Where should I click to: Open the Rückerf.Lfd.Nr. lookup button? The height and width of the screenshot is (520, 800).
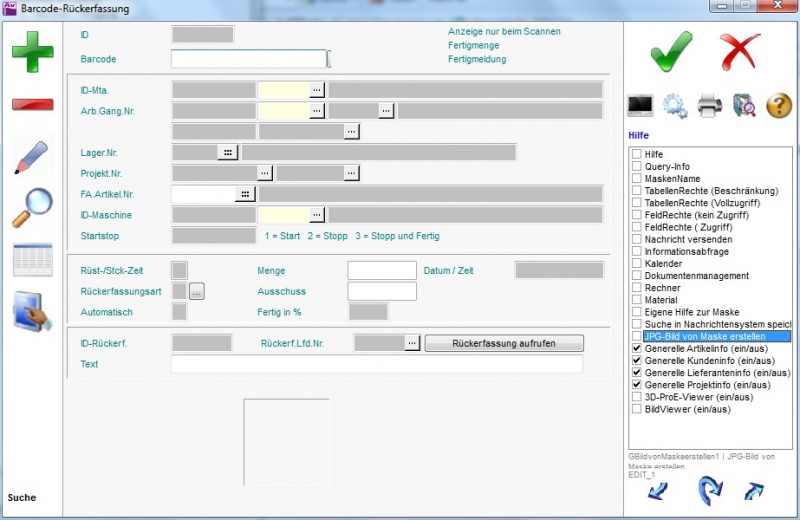tap(411, 343)
